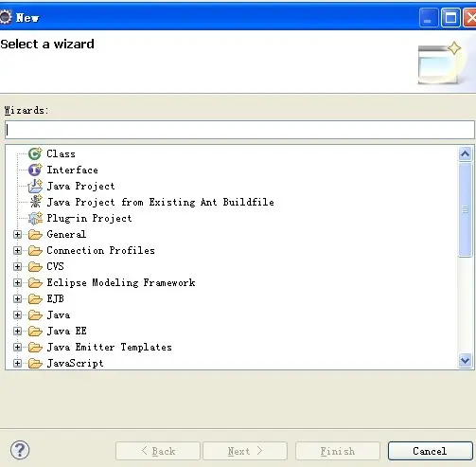476x467 pixels.
Task: Expand the Java EE category
Action: point(17,331)
